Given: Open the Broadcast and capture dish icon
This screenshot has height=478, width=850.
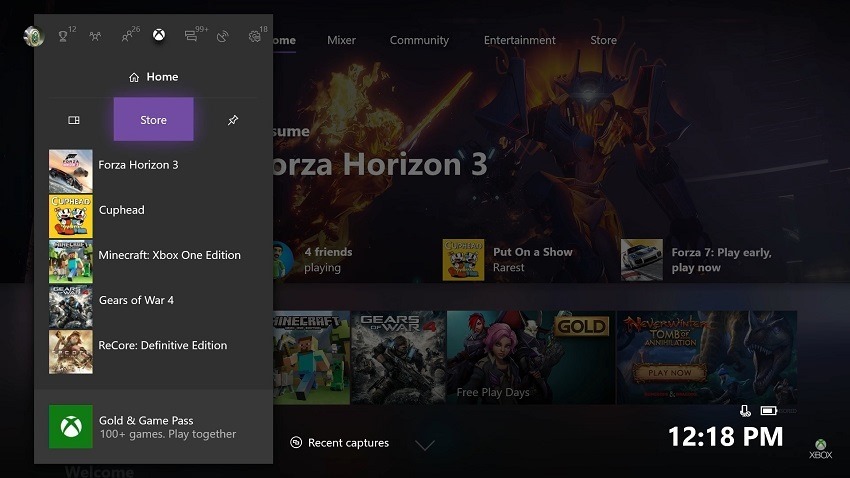Looking at the screenshot, I should pos(223,36).
